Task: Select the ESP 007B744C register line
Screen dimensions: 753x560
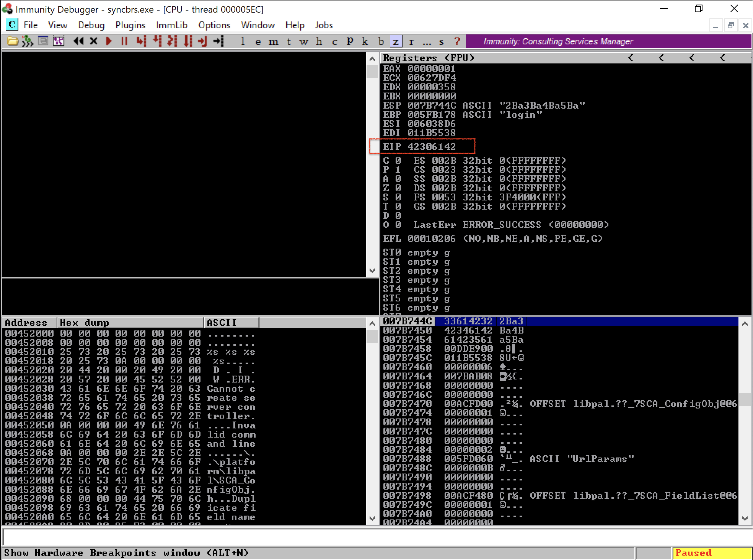Action: pos(484,105)
